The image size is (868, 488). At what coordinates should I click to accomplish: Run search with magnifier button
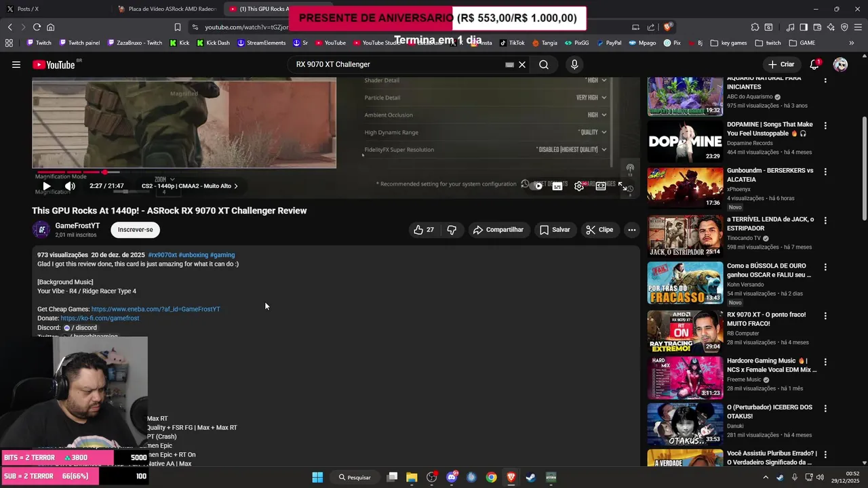pyautogui.click(x=544, y=64)
